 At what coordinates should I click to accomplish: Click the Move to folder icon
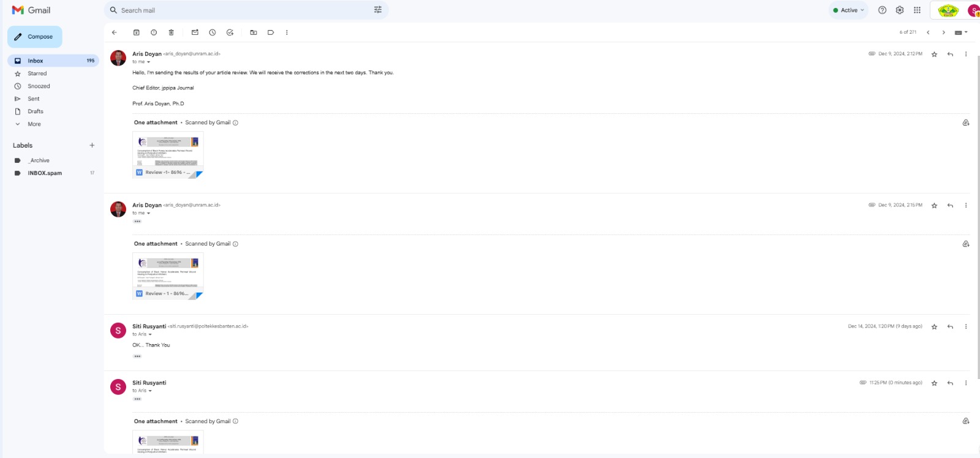pyautogui.click(x=253, y=32)
